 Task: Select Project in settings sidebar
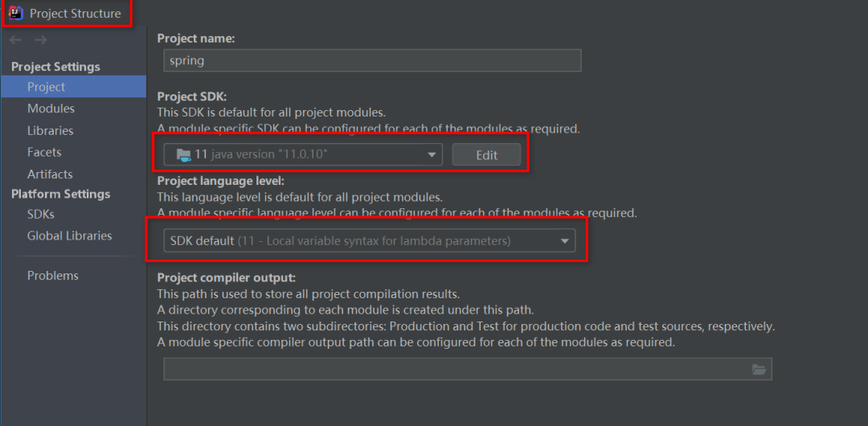pos(47,87)
